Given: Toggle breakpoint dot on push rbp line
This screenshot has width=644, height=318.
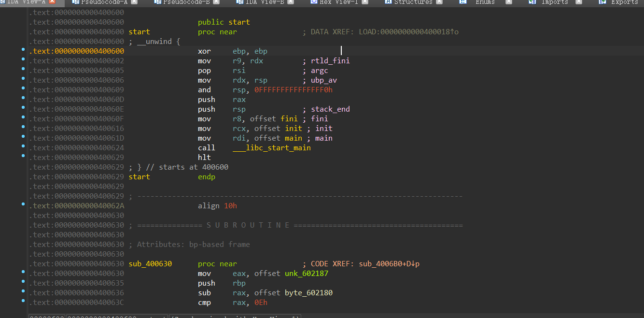Looking at the screenshot, I should (23, 282).
